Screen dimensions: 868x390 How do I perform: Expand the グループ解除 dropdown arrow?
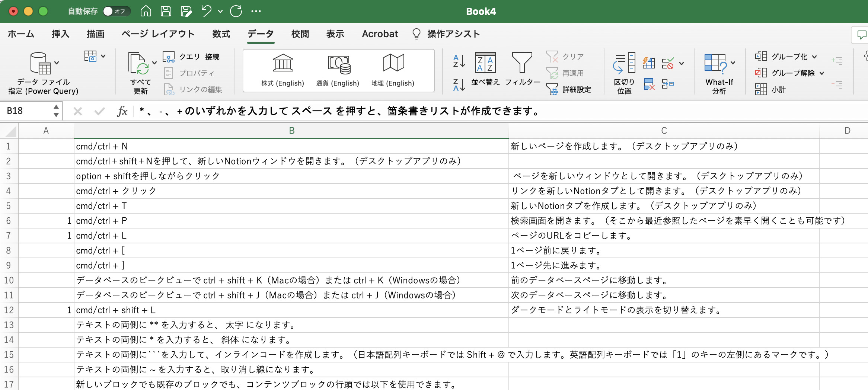pyautogui.click(x=822, y=73)
